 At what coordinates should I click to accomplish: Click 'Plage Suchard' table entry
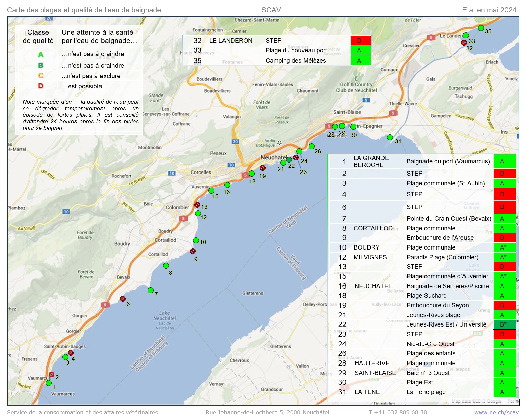click(x=427, y=296)
